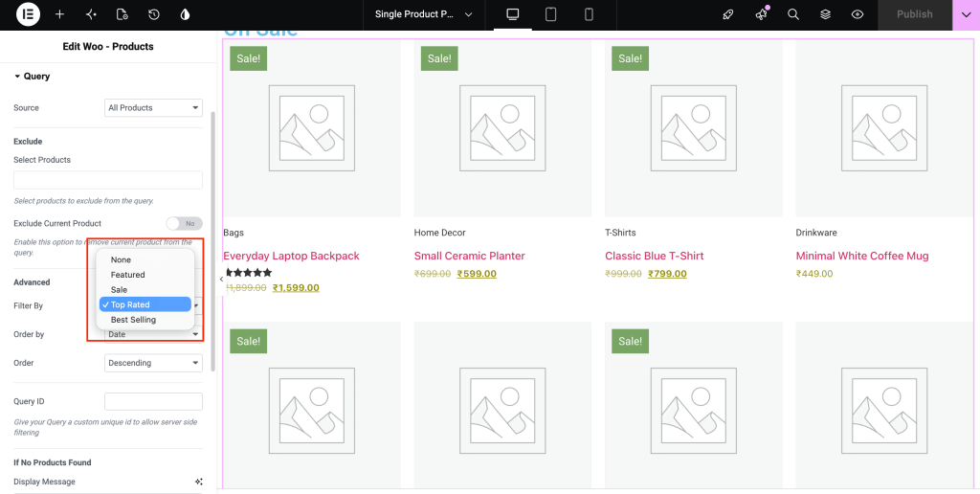
Task: Open the Everyday Laptop Backpack product link
Action: point(291,256)
